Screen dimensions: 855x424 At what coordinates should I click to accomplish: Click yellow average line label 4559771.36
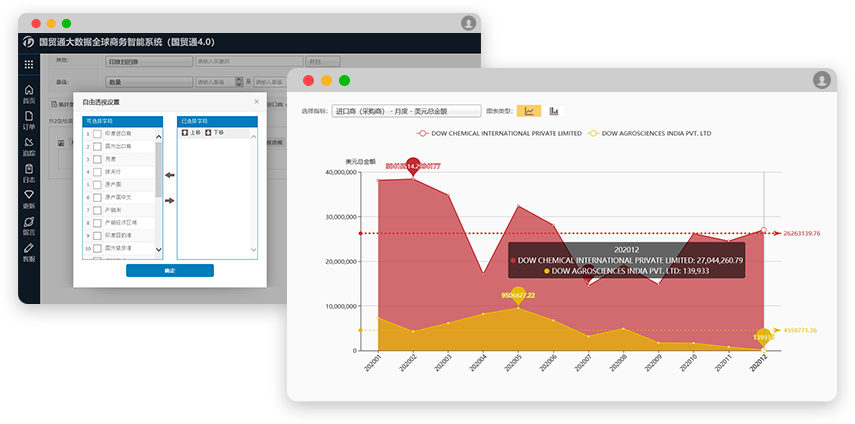point(800,331)
